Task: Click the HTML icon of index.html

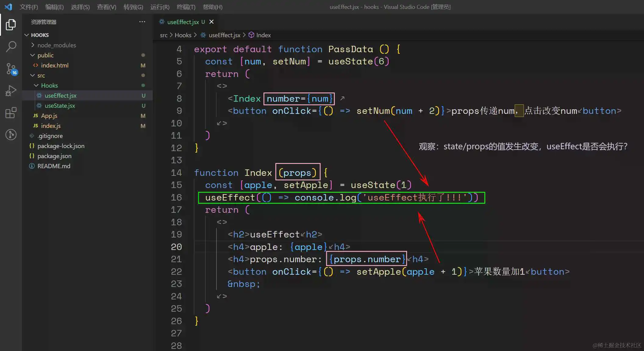Action: click(36, 65)
